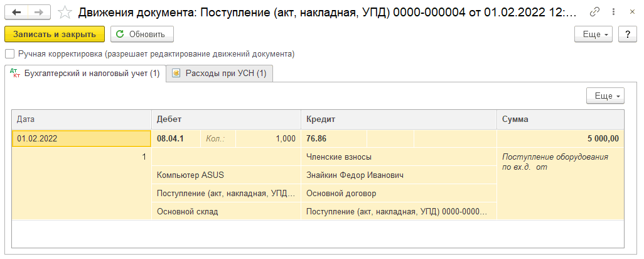The width and height of the screenshot is (644, 259).
Task: Copy link using the chain icon
Action: (594, 12)
